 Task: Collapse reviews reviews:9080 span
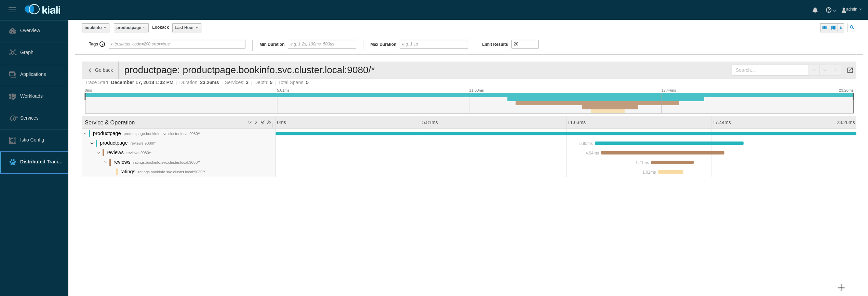click(x=99, y=153)
